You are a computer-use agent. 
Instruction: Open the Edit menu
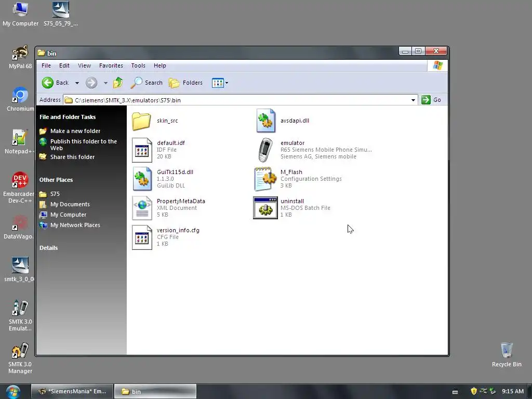64,65
